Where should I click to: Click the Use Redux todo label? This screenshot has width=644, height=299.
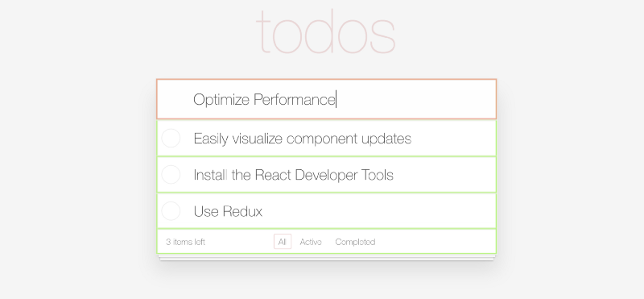[228, 211]
